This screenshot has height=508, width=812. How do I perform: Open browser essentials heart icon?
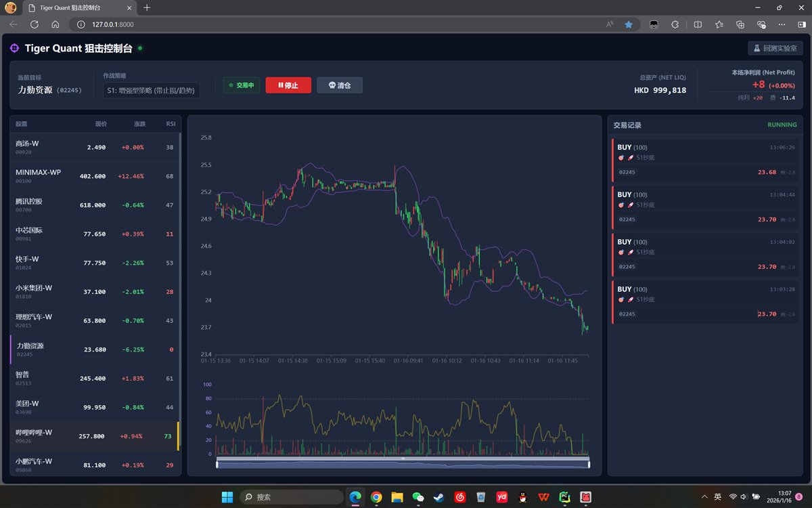tap(761, 24)
